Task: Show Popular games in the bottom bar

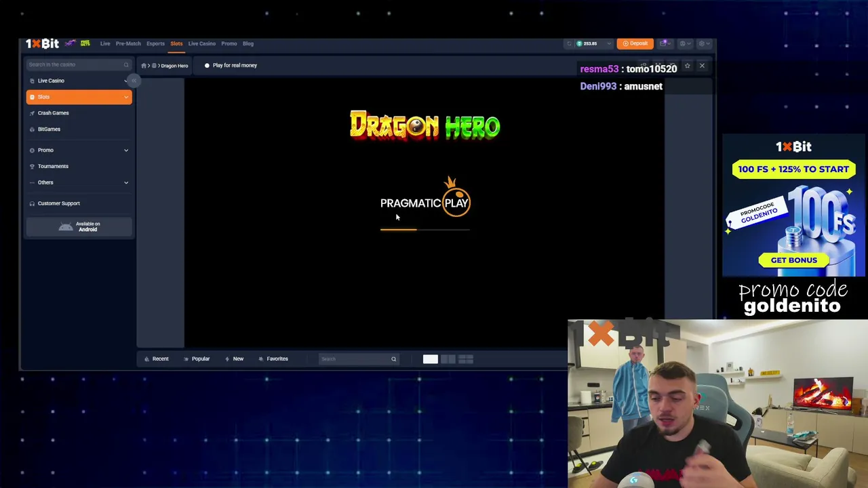Action: (x=197, y=359)
